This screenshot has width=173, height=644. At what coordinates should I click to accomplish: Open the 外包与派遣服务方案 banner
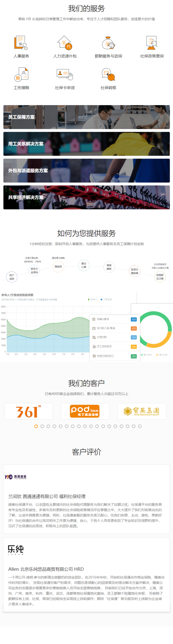click(86, 170)
